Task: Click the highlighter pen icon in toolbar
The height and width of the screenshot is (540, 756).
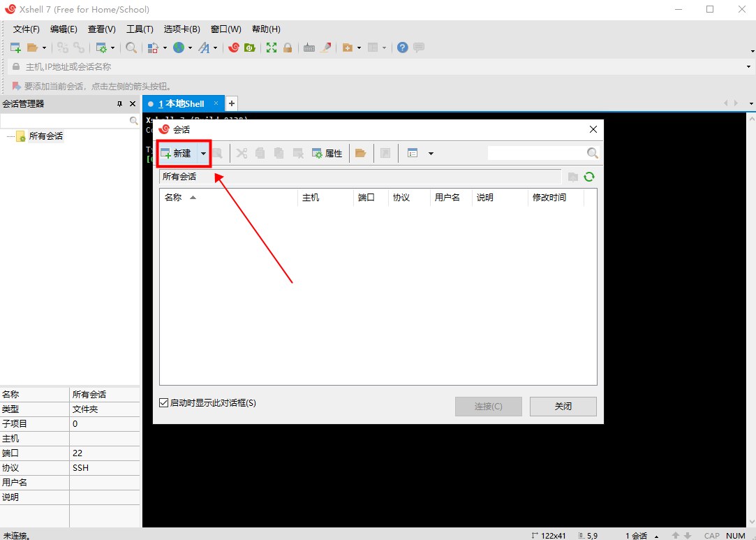Action: 326,48
